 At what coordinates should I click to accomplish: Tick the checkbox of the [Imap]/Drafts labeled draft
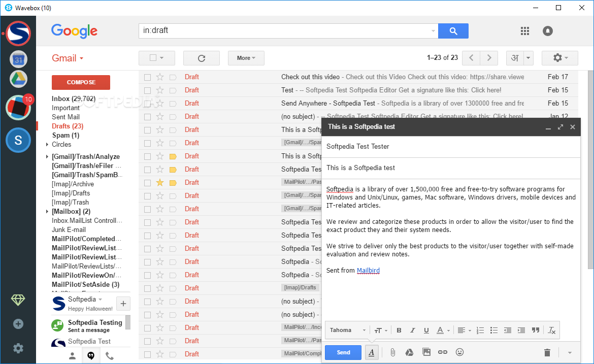click(x=147, y=289)
